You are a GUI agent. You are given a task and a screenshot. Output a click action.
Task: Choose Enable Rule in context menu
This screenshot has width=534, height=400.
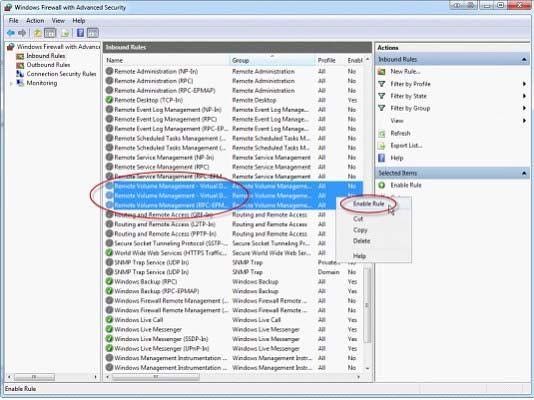[x=368, y=204]
